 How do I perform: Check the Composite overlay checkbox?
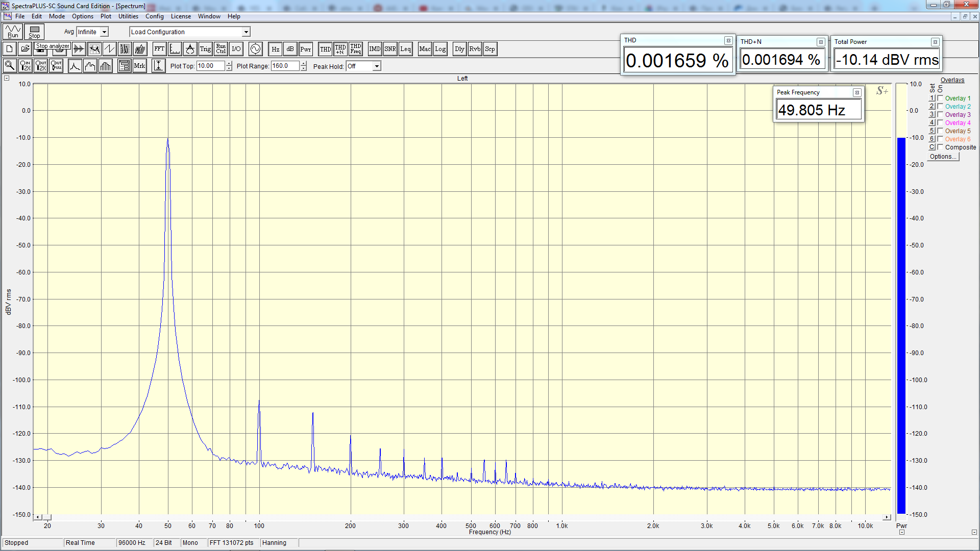(x=940, y=147)
